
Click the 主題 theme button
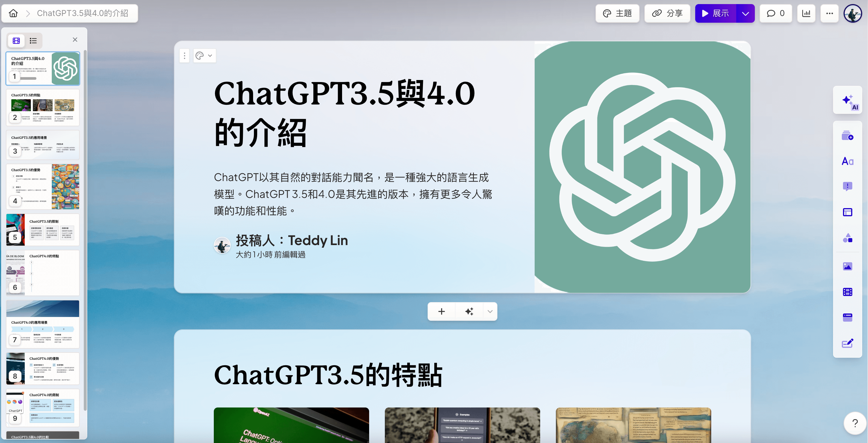point(617,13)
